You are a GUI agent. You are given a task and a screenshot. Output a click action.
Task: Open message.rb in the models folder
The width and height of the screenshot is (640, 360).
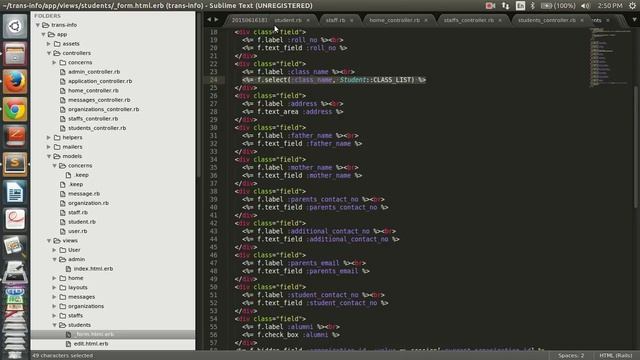point(84,194)
